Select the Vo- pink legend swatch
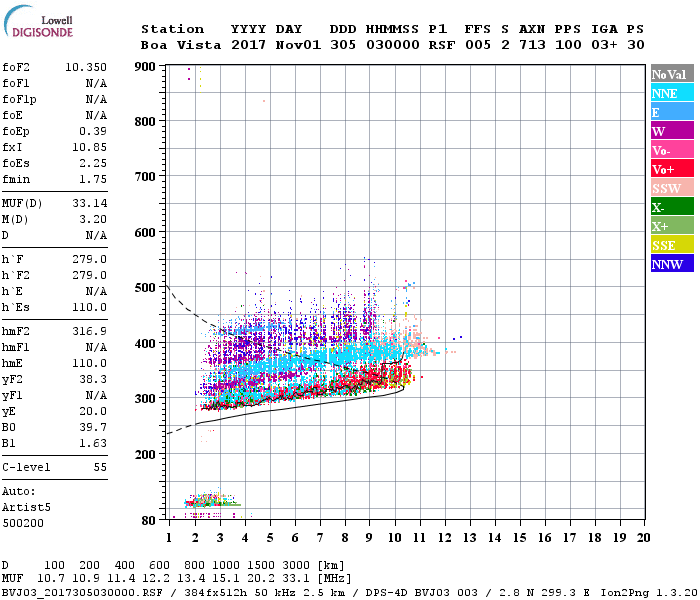 (672, 150)
